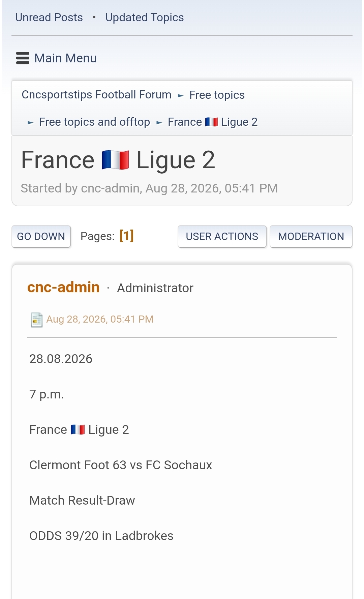Screen dimensions: 364x599
Task: Open Updated Topics
Action: 145,17
